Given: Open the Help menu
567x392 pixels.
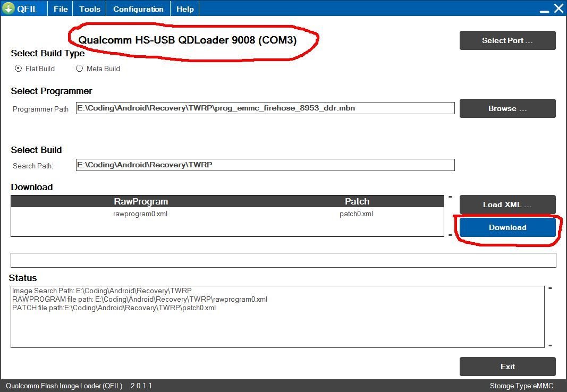Looking at the screenshot, I should tap(185, 9).
